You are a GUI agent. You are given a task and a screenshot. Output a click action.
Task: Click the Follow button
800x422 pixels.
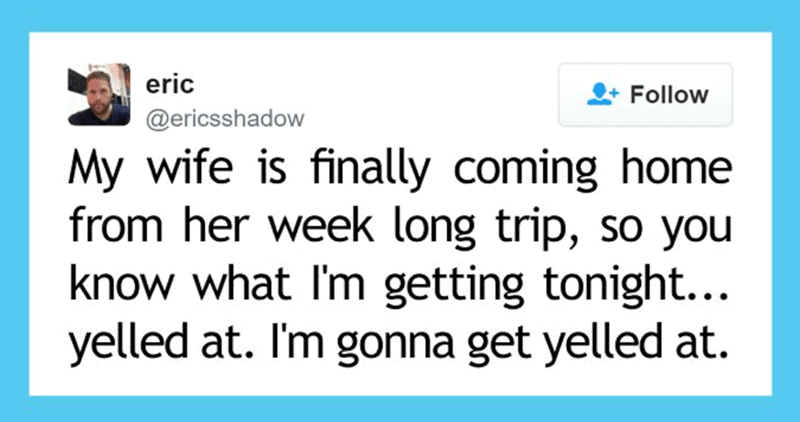point(645,95)
